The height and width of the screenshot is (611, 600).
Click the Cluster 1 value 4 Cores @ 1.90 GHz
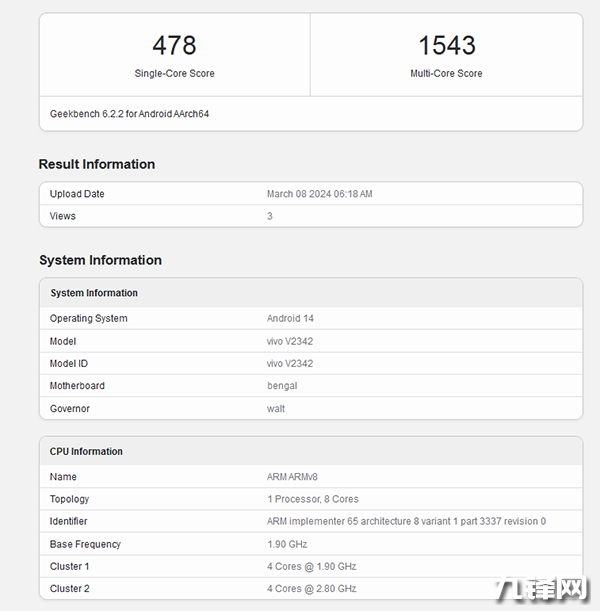(311, 566)
